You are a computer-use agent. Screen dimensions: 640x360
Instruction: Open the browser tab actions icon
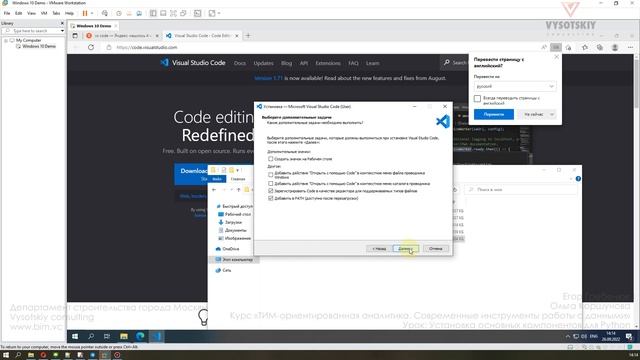[x=75, y=36]
